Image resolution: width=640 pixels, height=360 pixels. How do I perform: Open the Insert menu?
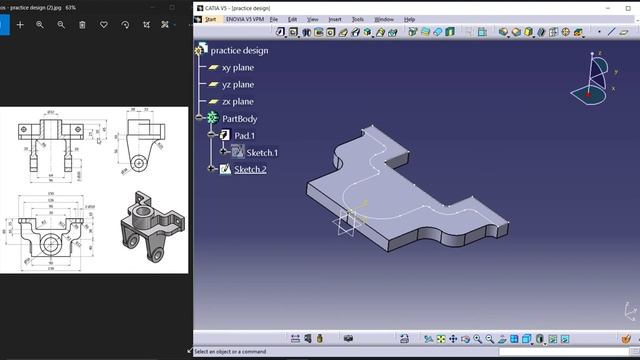point(335,19)
